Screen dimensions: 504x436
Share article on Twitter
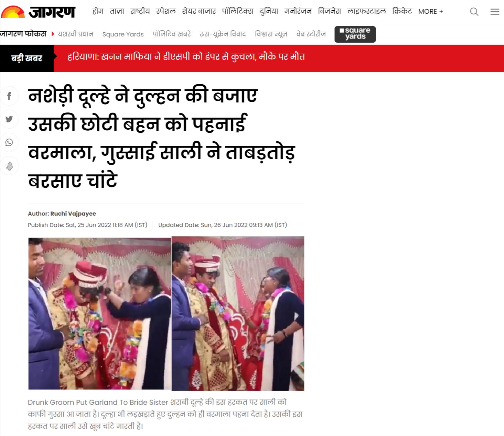tap(9, 119)
